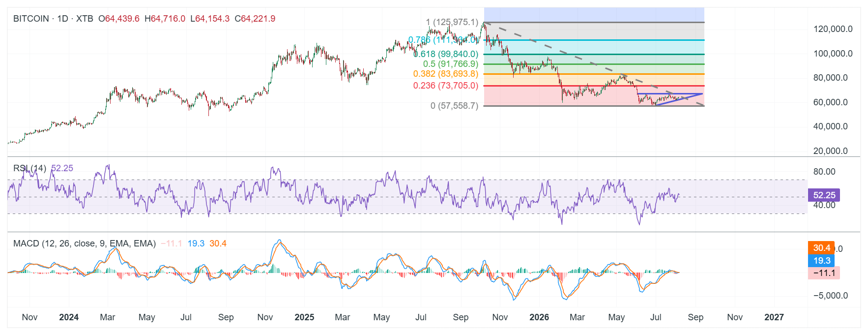Click the 2026 year label on time axis
868x335 pixels.
point(539,317)
